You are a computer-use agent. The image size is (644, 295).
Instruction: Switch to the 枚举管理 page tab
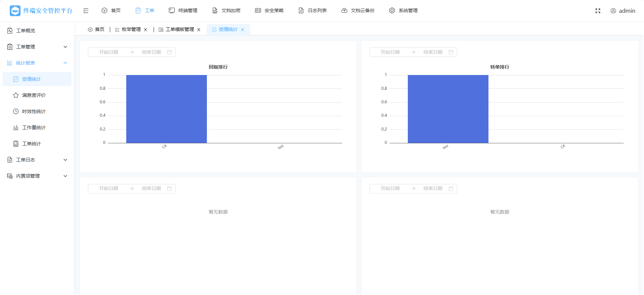click(128, 30)
